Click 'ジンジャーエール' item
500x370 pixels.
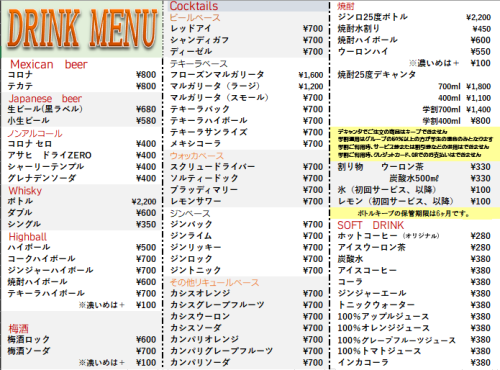pos(372,293)
